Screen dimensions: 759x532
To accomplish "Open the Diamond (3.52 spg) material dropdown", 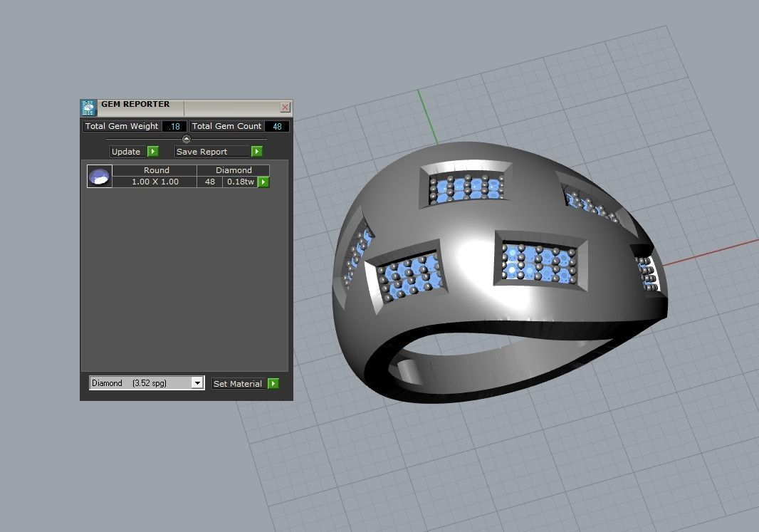I will [x=147, y=383].
